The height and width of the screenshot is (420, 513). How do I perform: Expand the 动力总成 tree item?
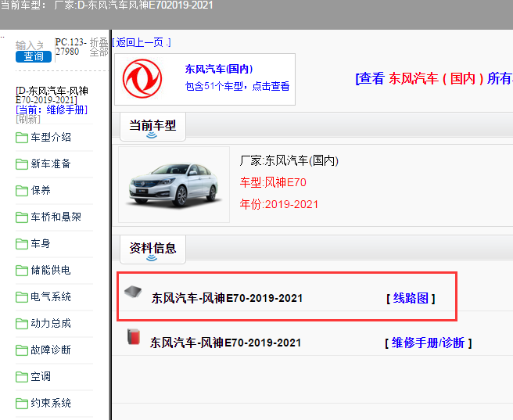[x=51, y=324]
